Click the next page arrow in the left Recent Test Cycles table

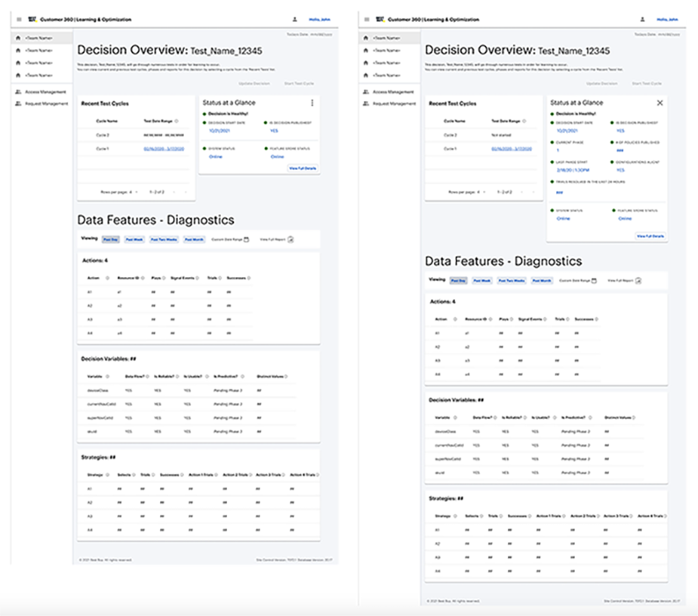click(185, 191)
